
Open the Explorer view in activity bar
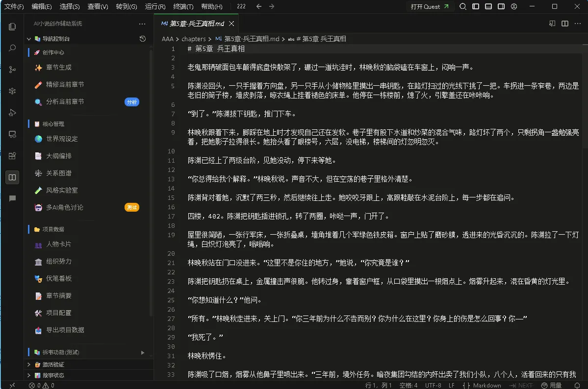[12, 26]
